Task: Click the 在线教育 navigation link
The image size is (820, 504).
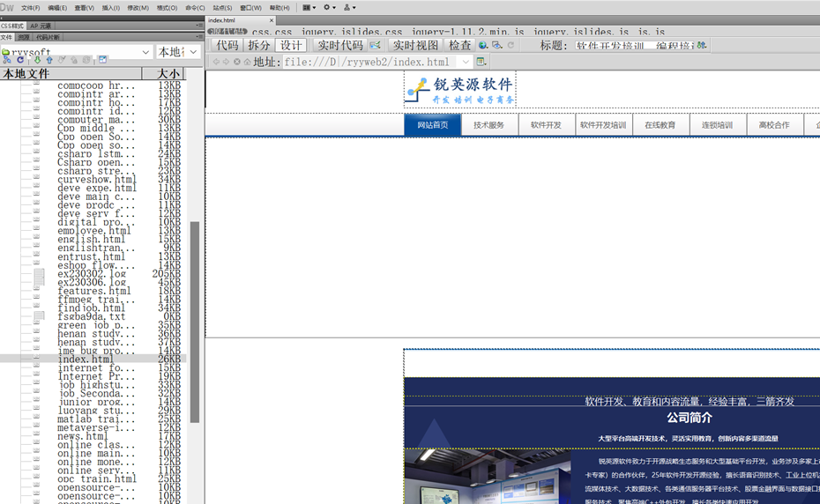Action: click(x=660, y=125)
